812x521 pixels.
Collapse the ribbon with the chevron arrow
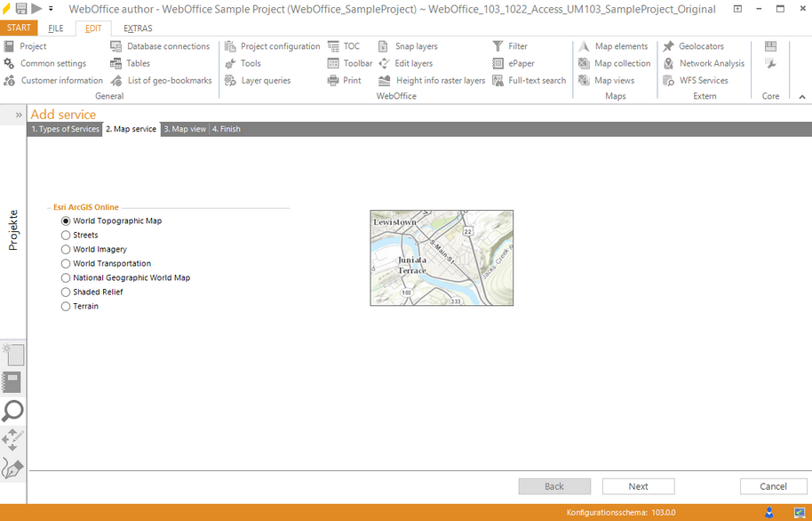tap(802, 95)
